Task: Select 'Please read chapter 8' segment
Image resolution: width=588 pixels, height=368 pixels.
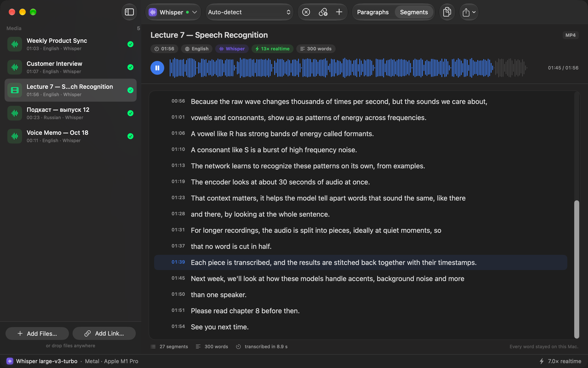Action: 361,310
